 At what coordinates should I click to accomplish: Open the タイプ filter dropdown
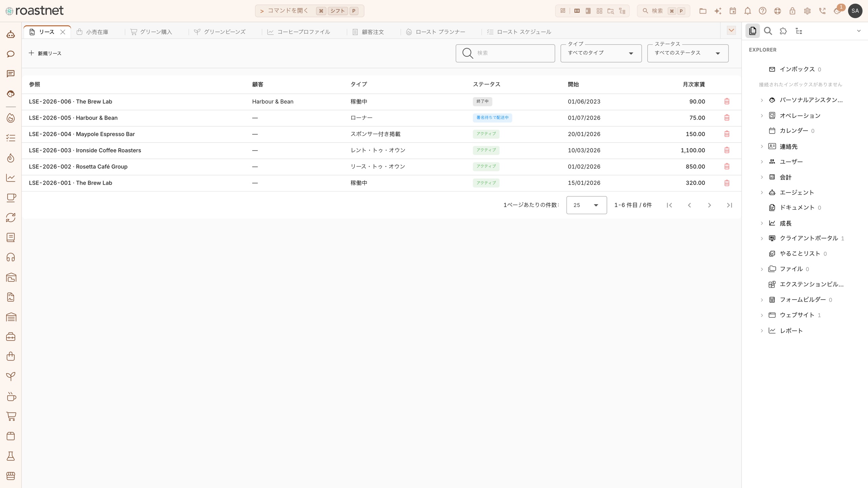[601, 53]
